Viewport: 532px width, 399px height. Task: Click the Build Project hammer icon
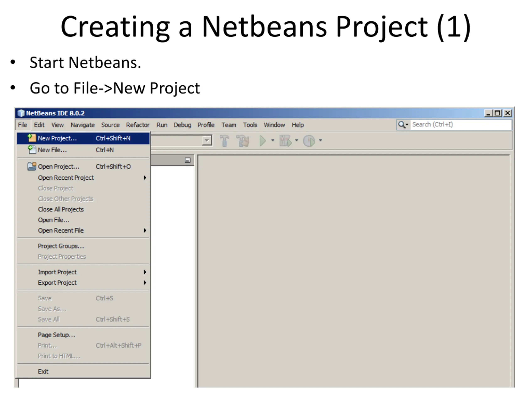224,140
